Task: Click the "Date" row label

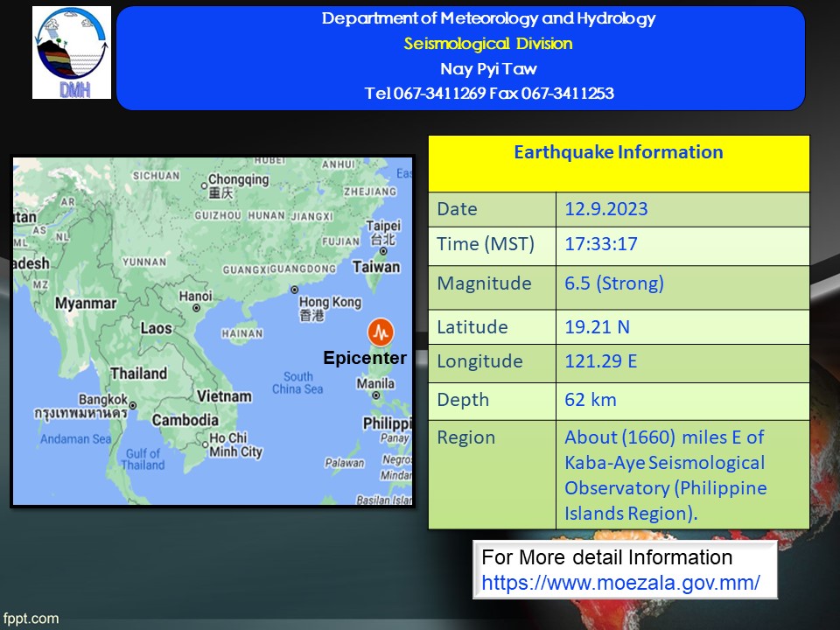Action: tap(457, 209)
